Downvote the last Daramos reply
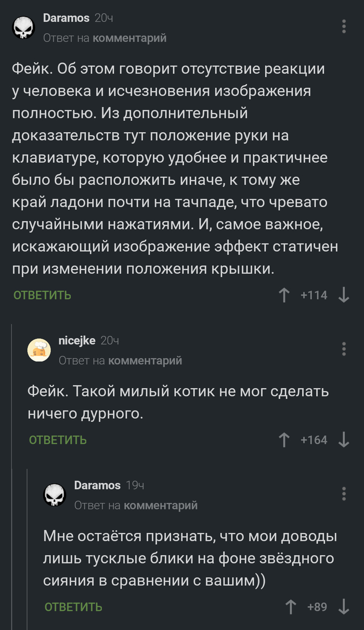Viewport: 364px width, 630px height. [343, 607]
